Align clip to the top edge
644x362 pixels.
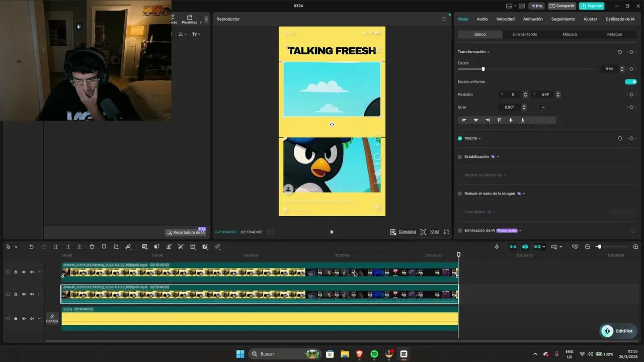tap(499, 120)
